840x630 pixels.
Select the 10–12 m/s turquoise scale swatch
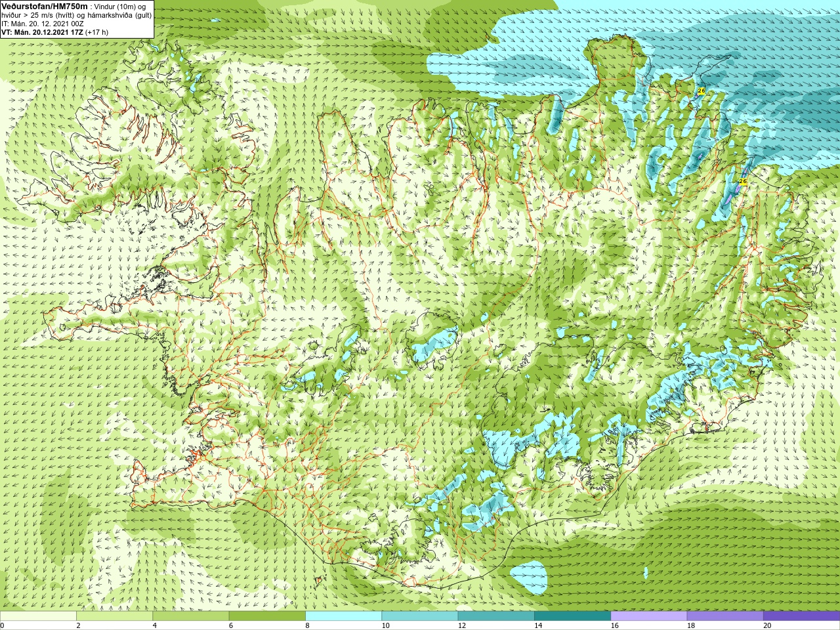coord(420,616)
